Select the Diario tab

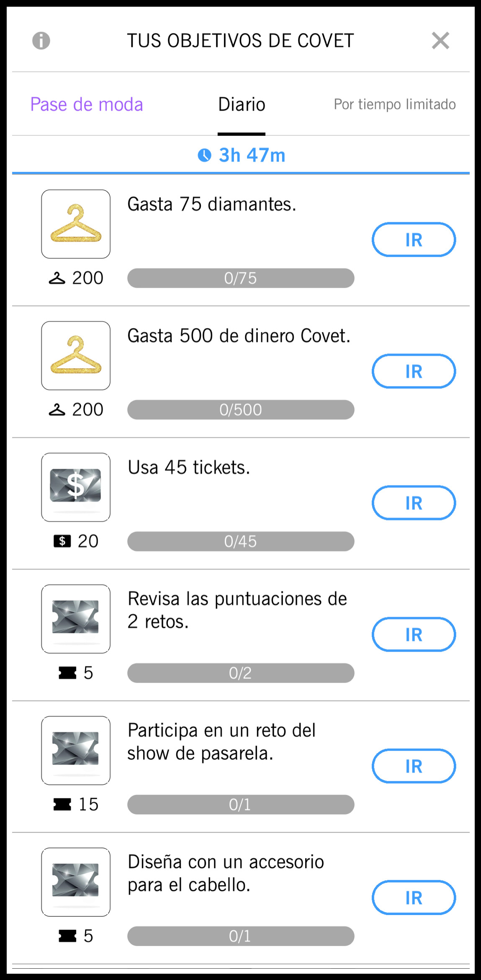242,104
